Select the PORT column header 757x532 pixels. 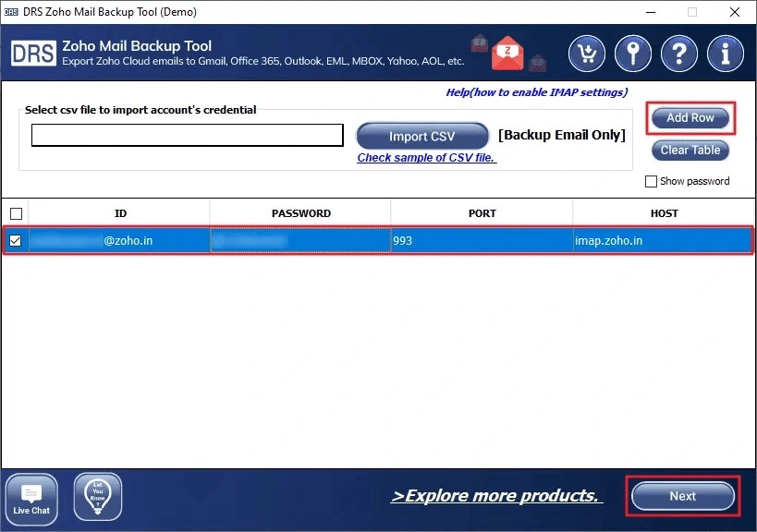482,213
